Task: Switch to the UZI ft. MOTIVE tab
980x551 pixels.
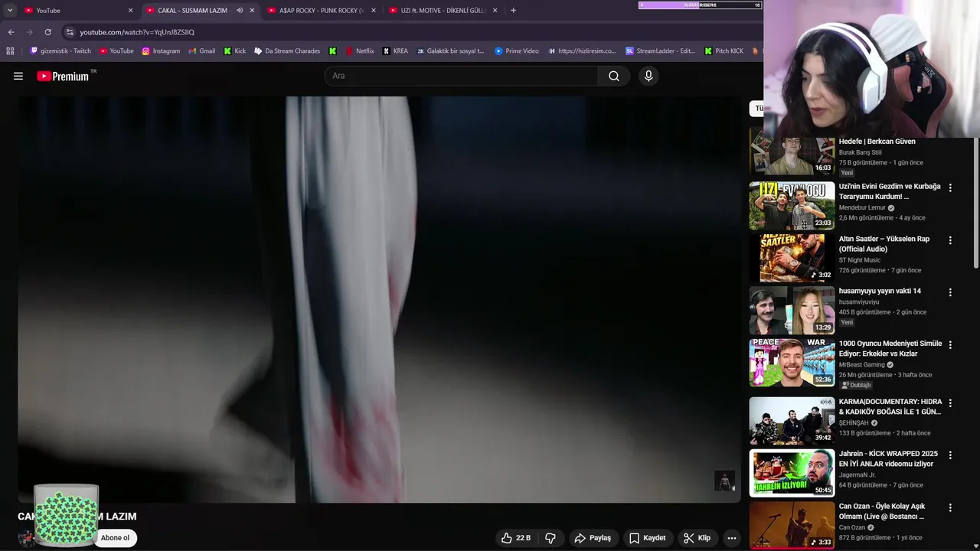Action: [x=442, y=10]
